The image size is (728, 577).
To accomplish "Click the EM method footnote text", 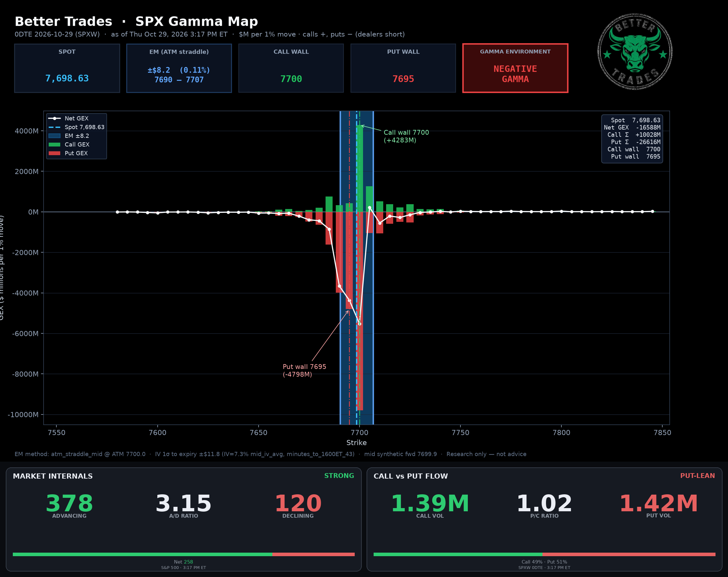I will pyautogui.click(x=270, y=454).
